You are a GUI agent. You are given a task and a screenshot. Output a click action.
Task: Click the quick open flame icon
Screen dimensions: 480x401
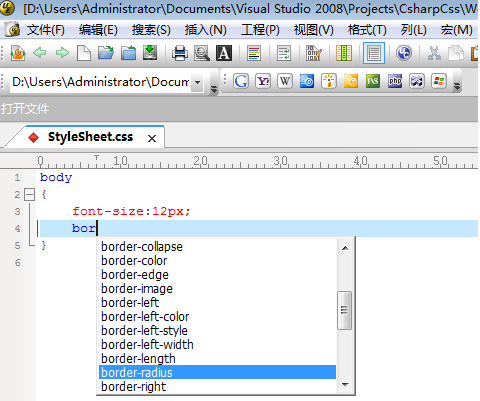click(18, 53)
